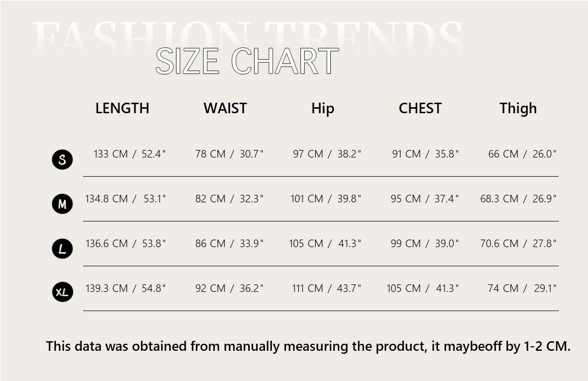588x381 pixels.
Task: Click the 68.3 CM / 26.9" thigh cell
Action: 518,199
